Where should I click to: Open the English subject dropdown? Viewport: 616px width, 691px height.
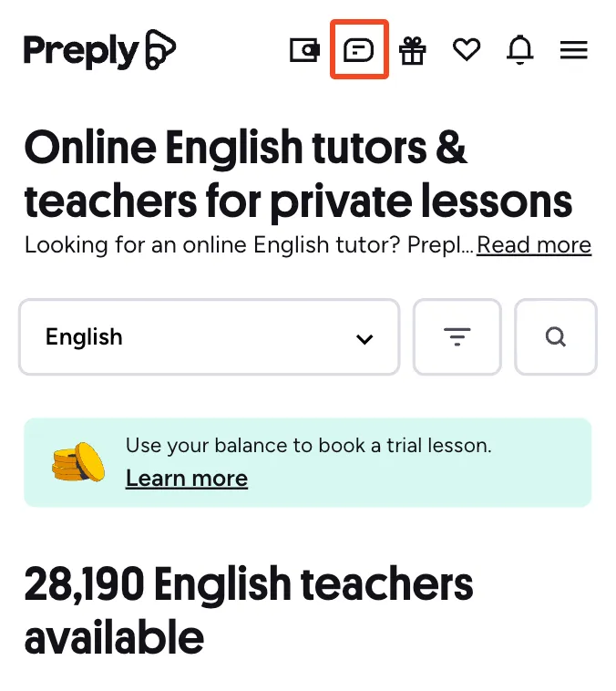tap(209, 337)
